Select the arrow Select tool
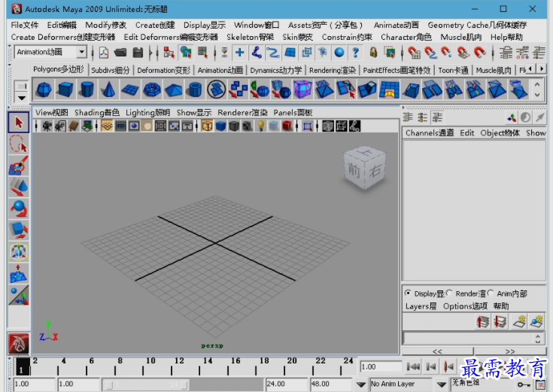 [x=18, y=123]
